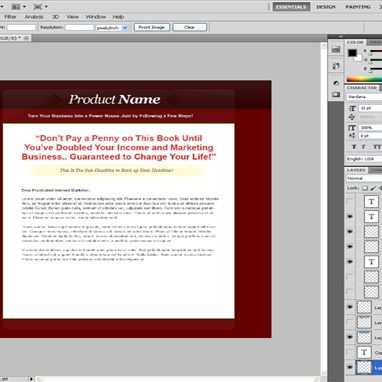This screenshot has height=382, width=382.
Task: Click the Resolution input field
Action: pos(79,28)
